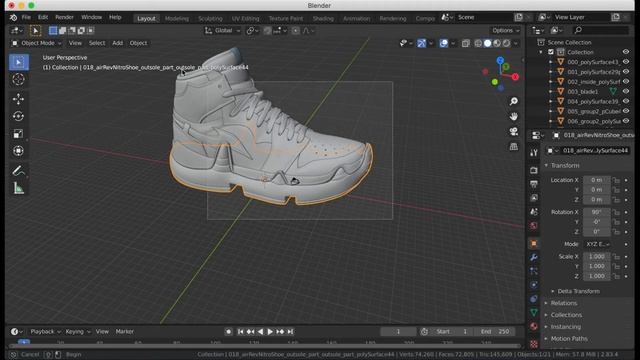Screen dimensions: 640x360
Task: Open the Object Data mesh tab
Action: click(534, 313)
